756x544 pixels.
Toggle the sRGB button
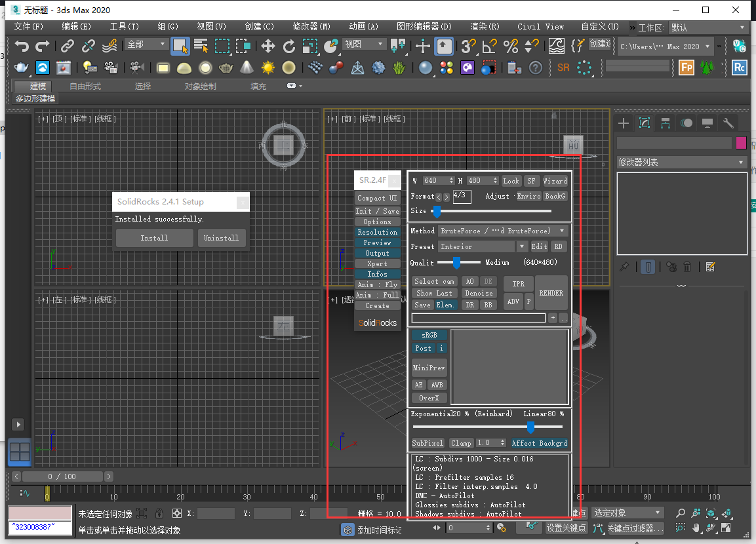click(429, 335)
